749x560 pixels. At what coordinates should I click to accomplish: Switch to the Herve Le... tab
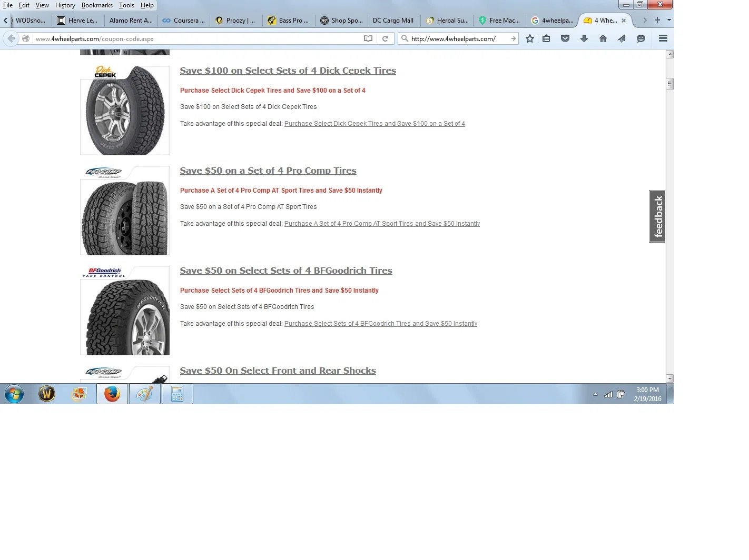(78, 21)
